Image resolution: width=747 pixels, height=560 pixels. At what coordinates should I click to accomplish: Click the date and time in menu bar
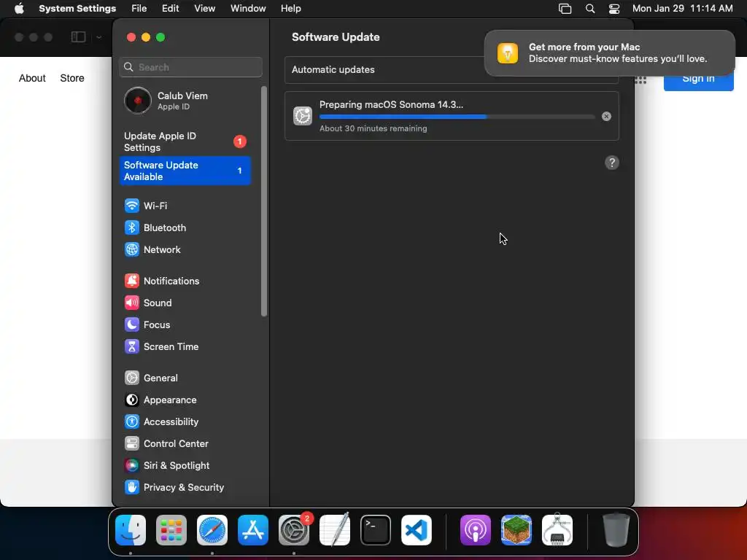coord(682,9)
